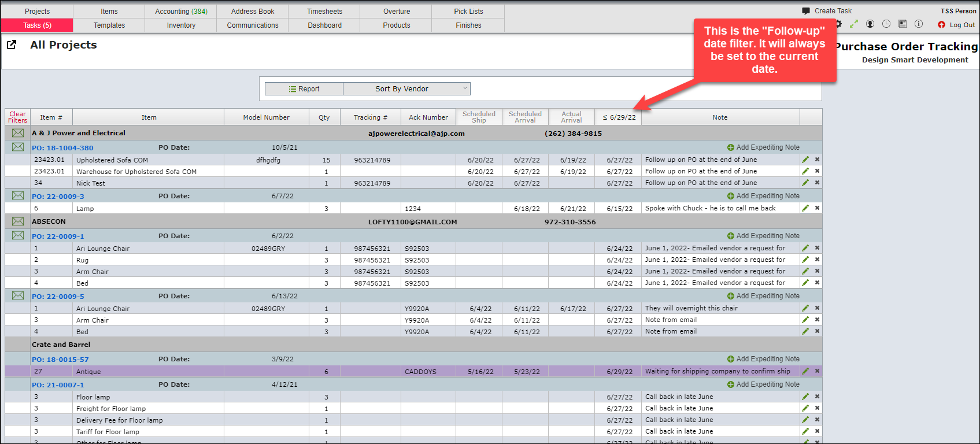The image size is (980, 444).
Task: Open PO: 18-1004-380 link
Action: coord(62,148)
